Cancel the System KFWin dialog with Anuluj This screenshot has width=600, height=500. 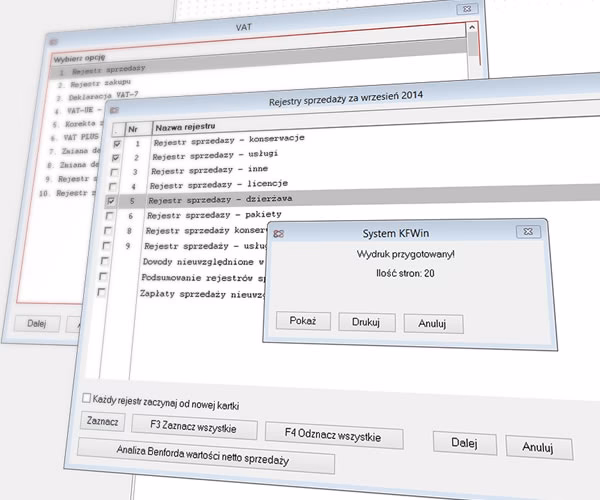[432, 324]
